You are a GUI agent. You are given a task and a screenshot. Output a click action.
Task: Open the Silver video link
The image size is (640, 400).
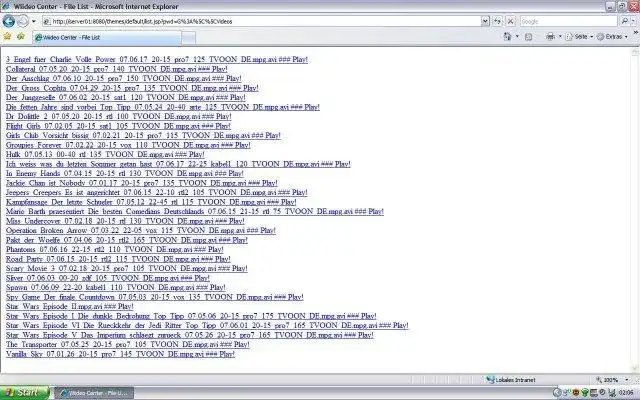[x=108, y=278]
